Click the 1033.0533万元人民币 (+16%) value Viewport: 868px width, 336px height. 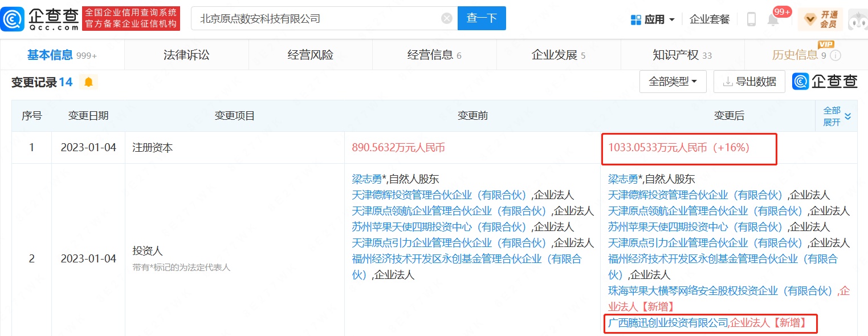tap(679, 148)
